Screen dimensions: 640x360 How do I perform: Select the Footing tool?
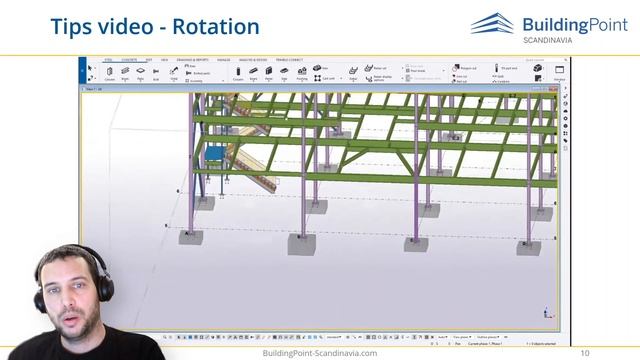coord(302,73)
